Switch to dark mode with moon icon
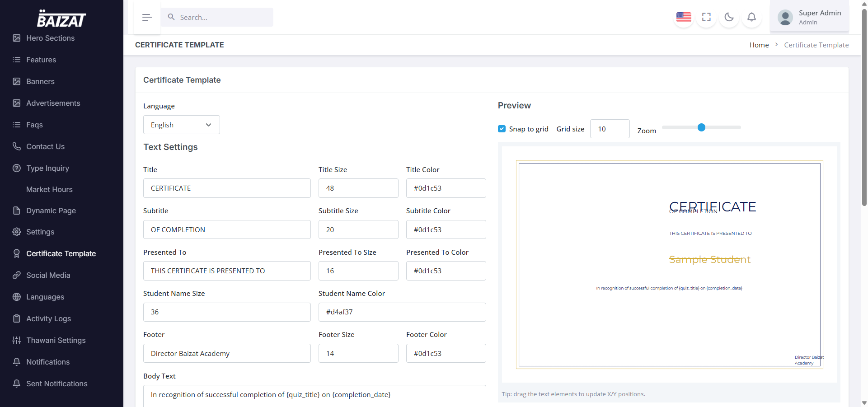 point(729,17)
